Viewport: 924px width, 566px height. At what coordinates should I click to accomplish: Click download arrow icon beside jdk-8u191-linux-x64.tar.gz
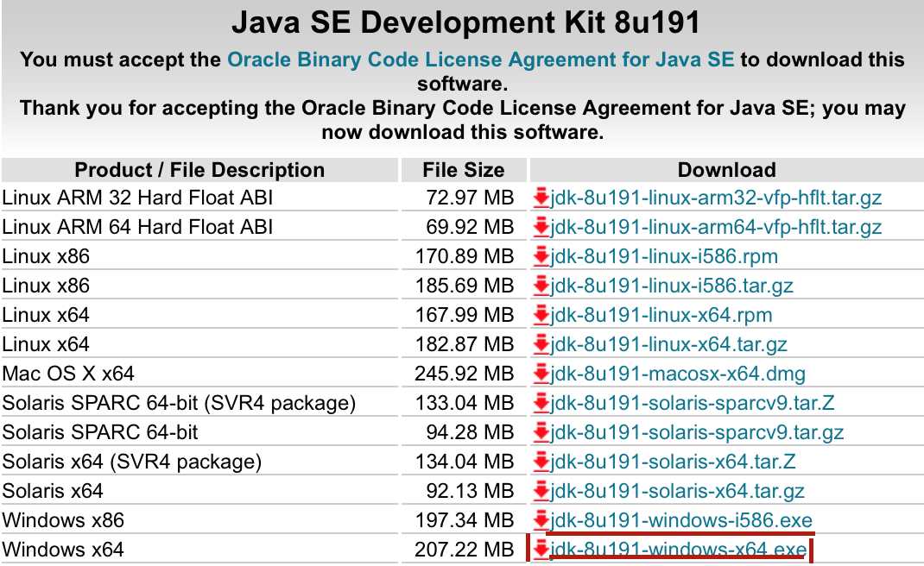click(x=541, y=344)
